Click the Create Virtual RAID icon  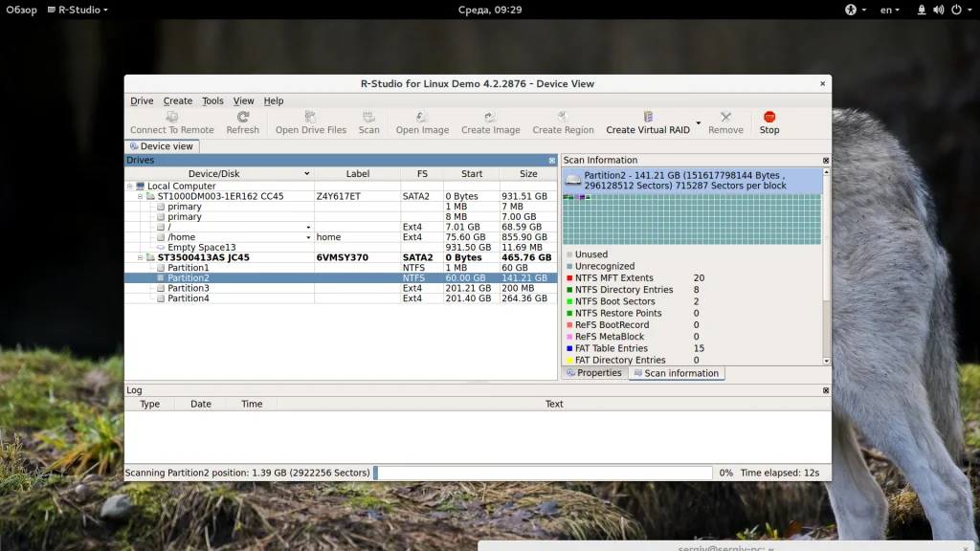(x=648, y=118)
